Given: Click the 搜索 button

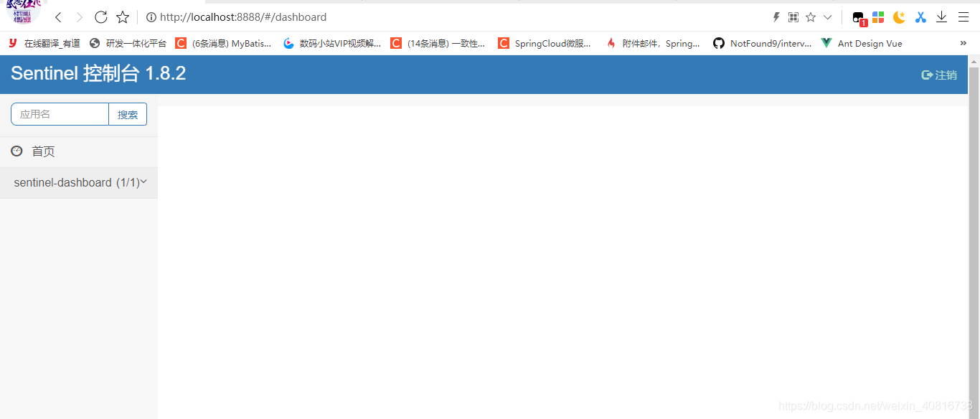Looking at the screenshot, I should tap(128, 114).
